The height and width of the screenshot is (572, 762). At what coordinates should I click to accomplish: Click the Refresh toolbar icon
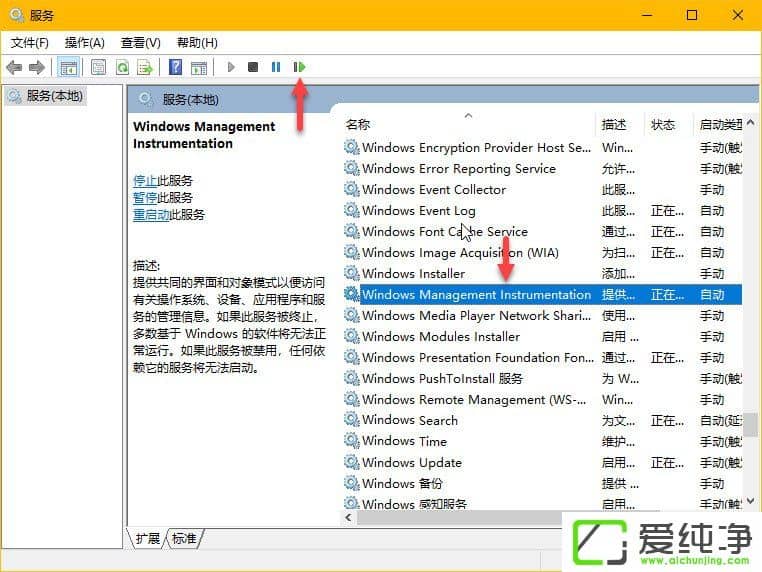point(122,67)
